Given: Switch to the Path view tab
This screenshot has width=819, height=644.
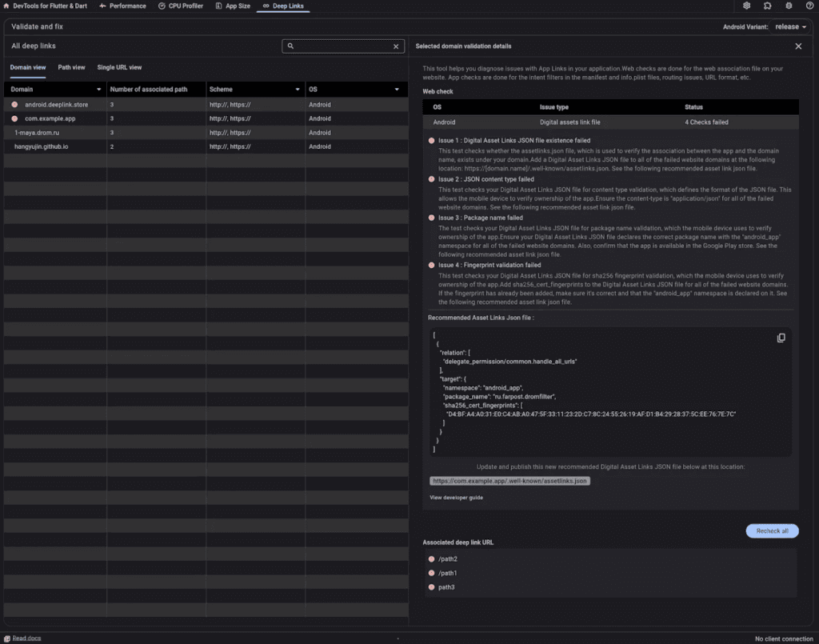Looking at the screenshot, I should [x=71, y=67].
